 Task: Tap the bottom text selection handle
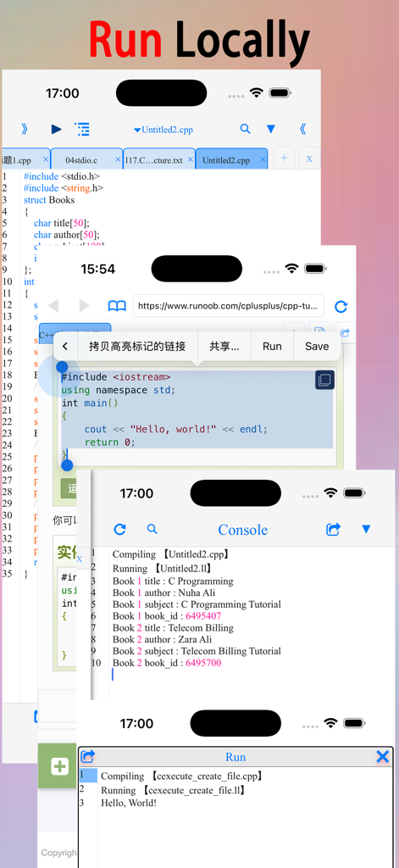point(67,465)
